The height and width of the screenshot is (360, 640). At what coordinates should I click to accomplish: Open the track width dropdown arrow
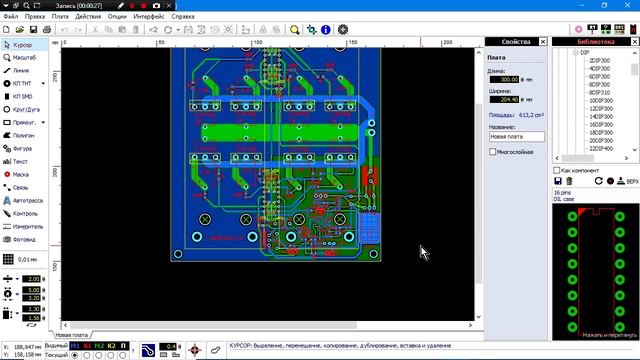(x=18, y=279)
